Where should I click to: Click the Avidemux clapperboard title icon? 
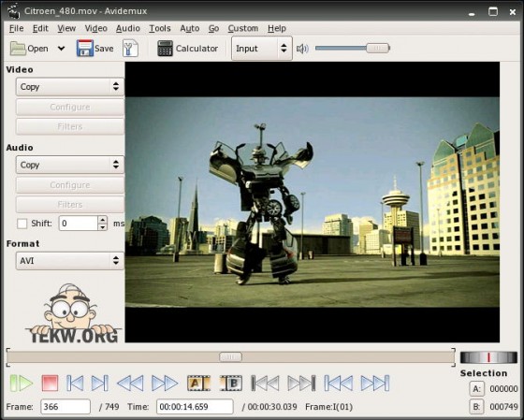(x=13, y=11)
